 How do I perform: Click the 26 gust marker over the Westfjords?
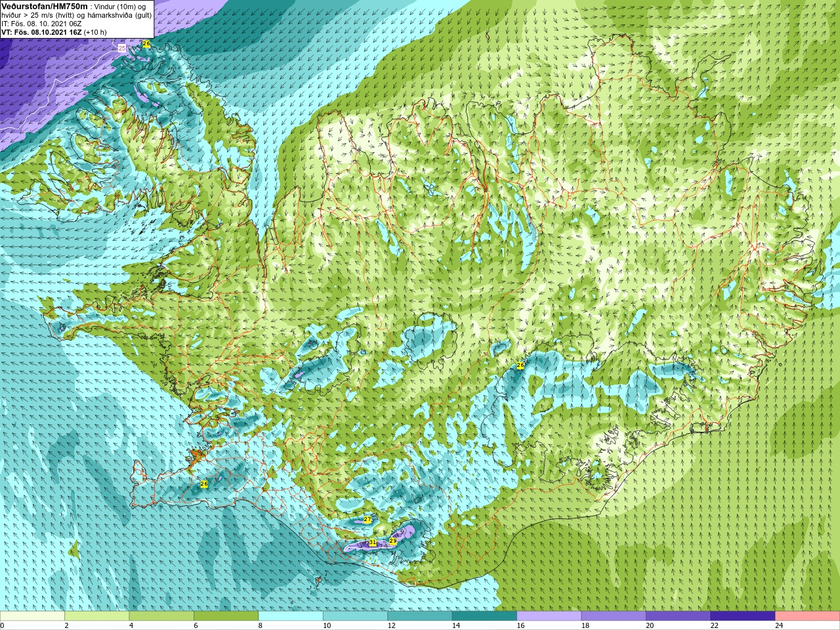point(146,44)
